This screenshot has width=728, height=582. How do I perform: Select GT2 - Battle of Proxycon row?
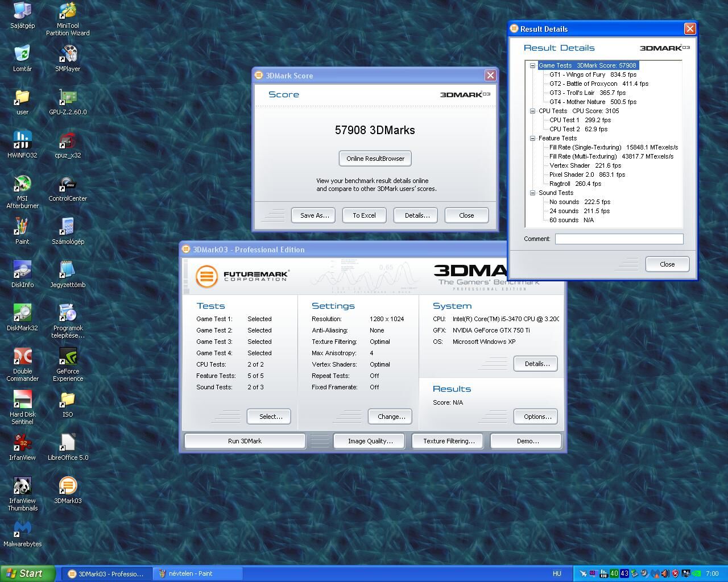tap(599, 84)
